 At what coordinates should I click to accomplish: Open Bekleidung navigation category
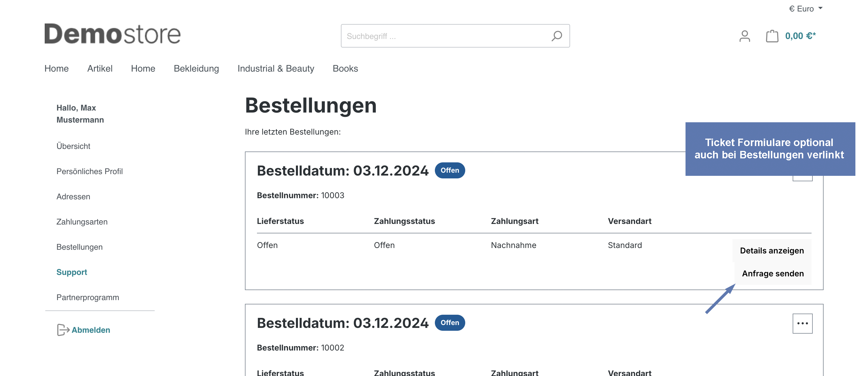(x=196, y=68)
